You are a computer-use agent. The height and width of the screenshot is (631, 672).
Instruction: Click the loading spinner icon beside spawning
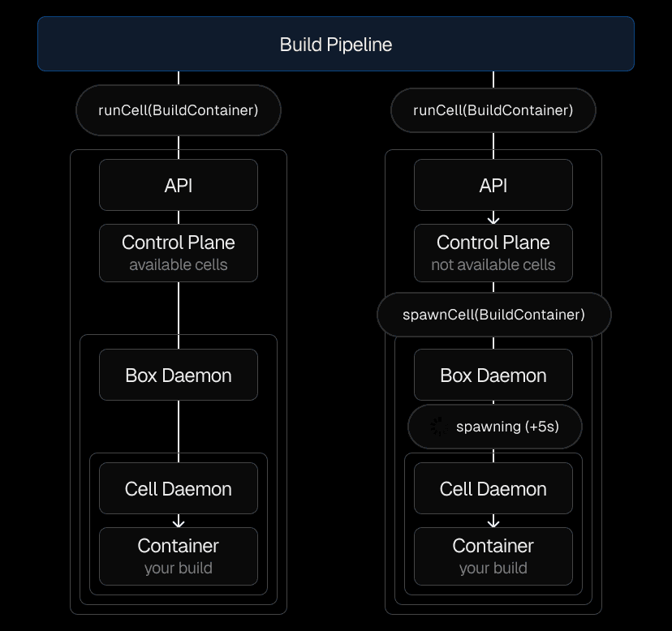click(438, 427)
